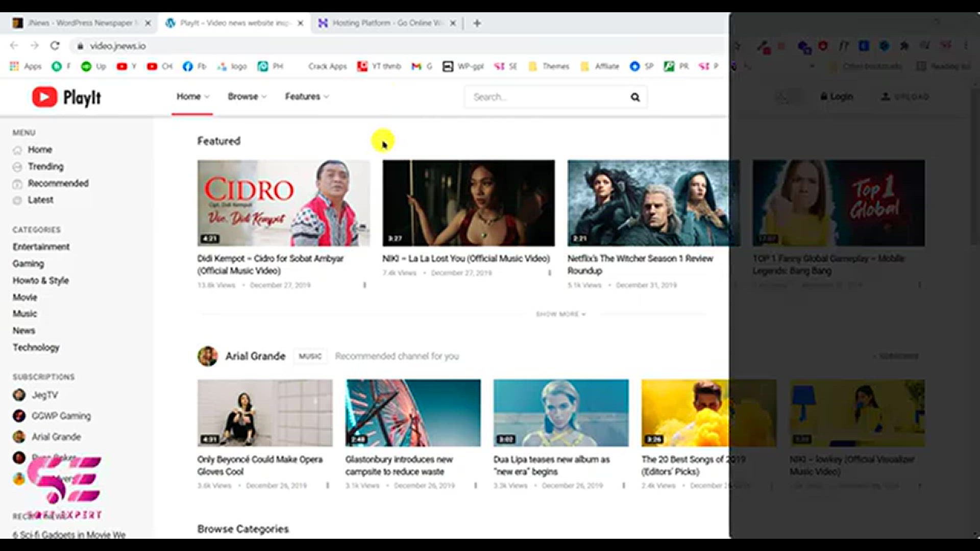Open the Fb bookmark
This screenshot has height=551, width=980.
tap(194, 66)
